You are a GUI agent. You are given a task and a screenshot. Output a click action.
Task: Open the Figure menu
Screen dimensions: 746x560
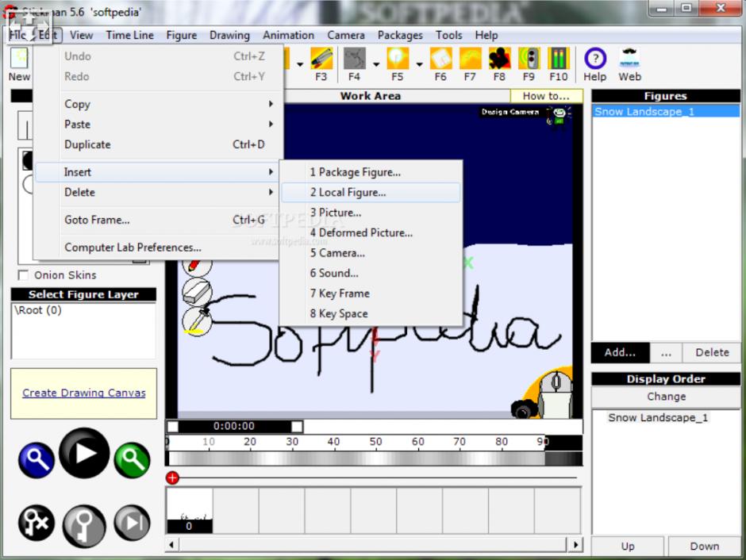tap(181, 35)
